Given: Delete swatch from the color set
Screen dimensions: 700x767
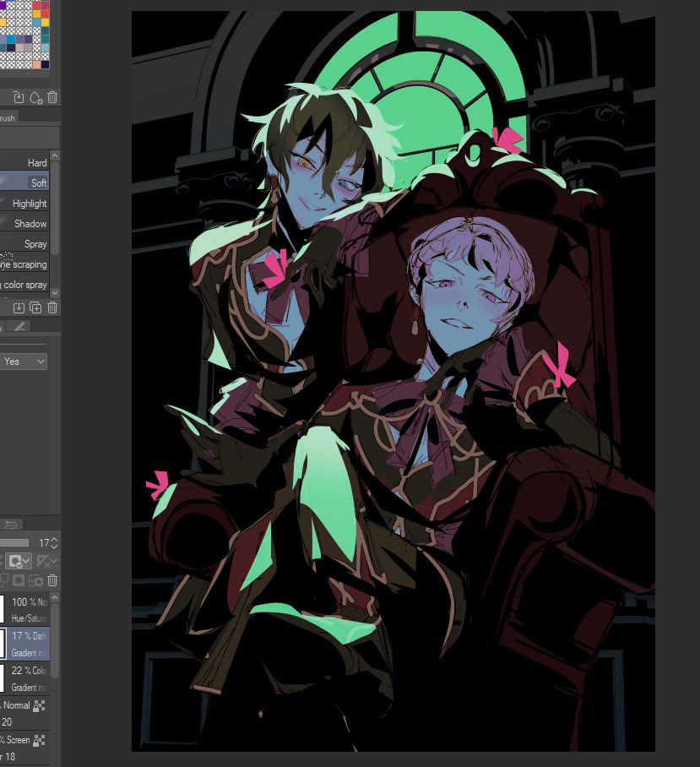Looking at the screenshot, I should tap(52, 97).
